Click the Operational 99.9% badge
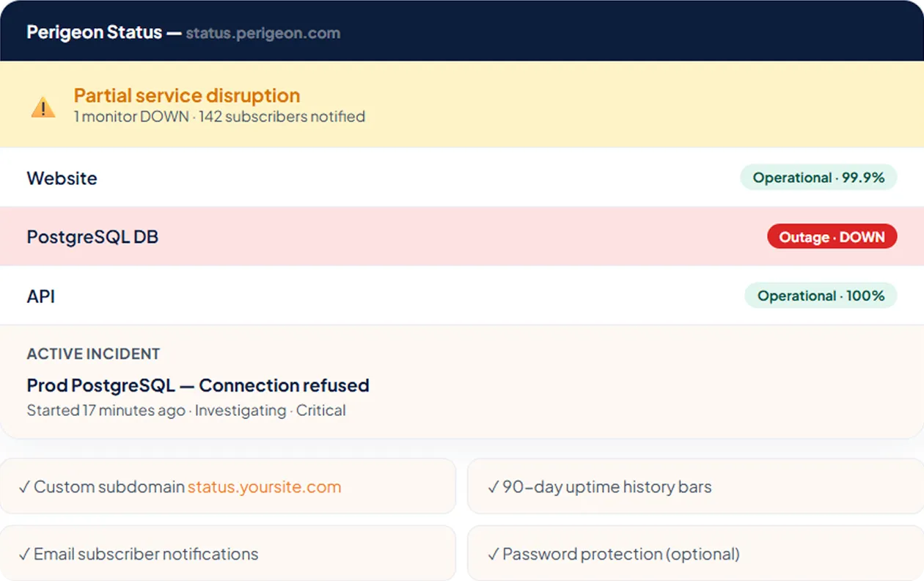924x581 pixels. (818, 178)
